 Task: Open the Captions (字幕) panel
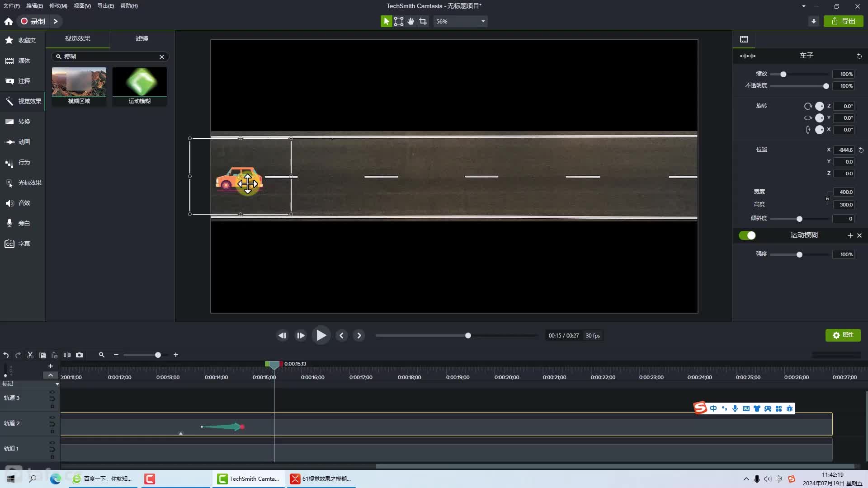point(22,244)
